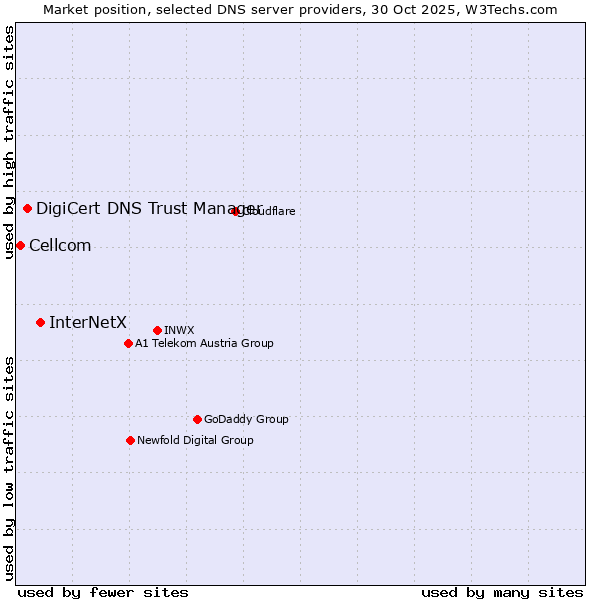Image resolution: width=600 pixels, height=600 pixels.
Task: Open the Cellcom text label
Action: click(x=60, y=246)
